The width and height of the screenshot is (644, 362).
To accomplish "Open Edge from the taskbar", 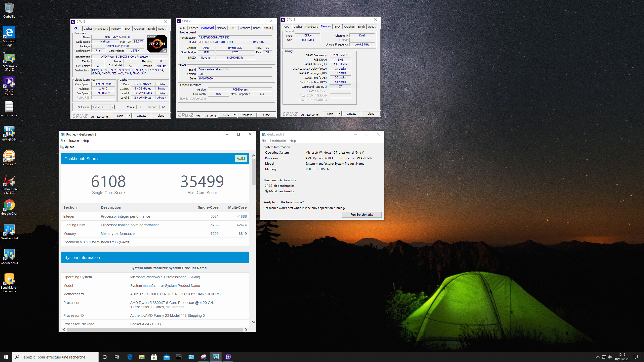I will [130, 357].
